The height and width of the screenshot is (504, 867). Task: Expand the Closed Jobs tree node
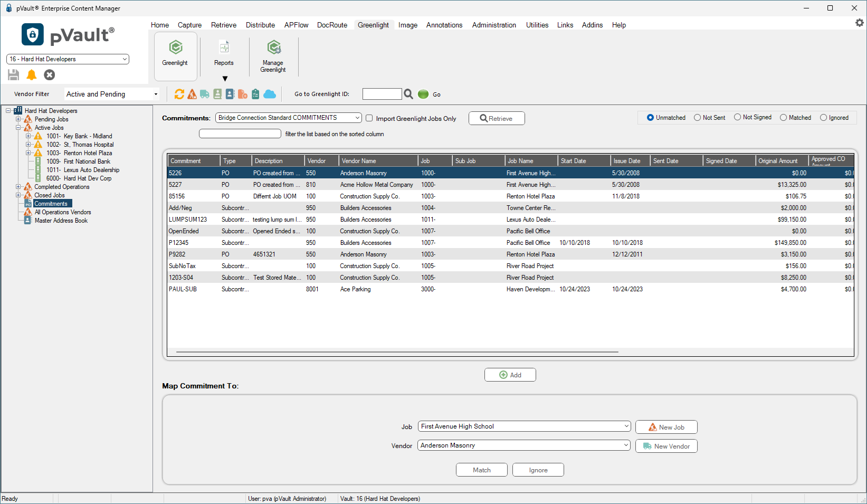pos(18,195)
